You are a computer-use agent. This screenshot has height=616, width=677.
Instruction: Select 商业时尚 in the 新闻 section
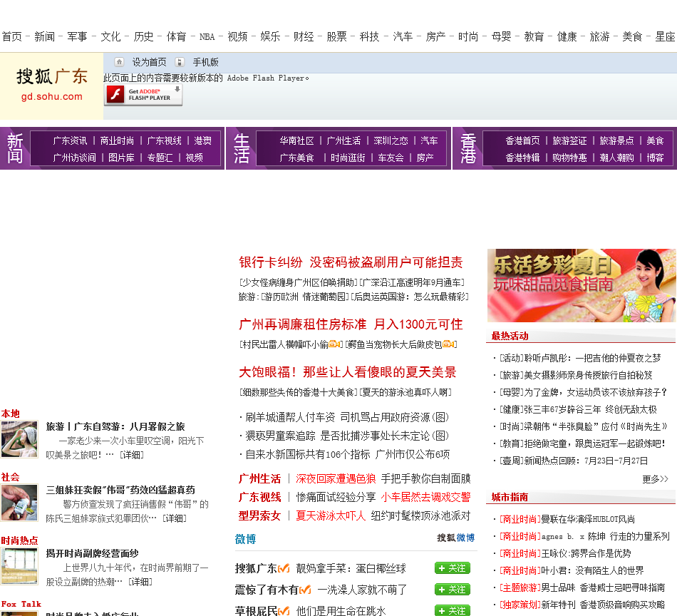(117, 141)
